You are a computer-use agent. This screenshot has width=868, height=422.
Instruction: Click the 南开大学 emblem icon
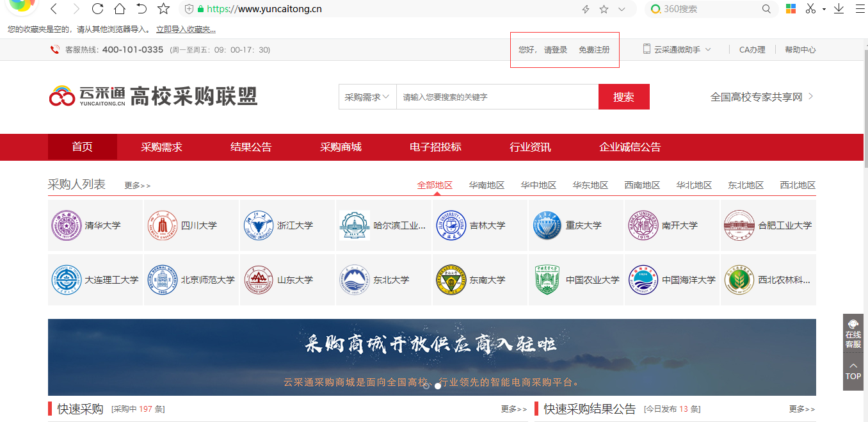(643, 225)
